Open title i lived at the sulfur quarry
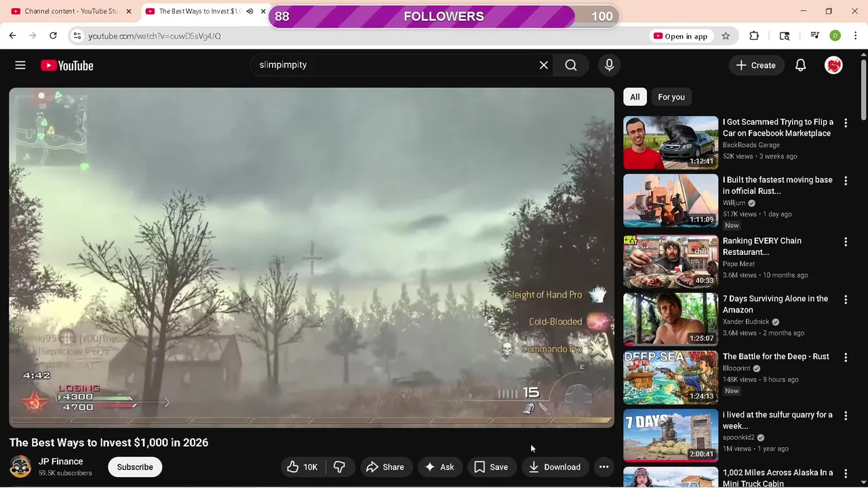This screenshot has height=488, width=868. coord(778,420)
